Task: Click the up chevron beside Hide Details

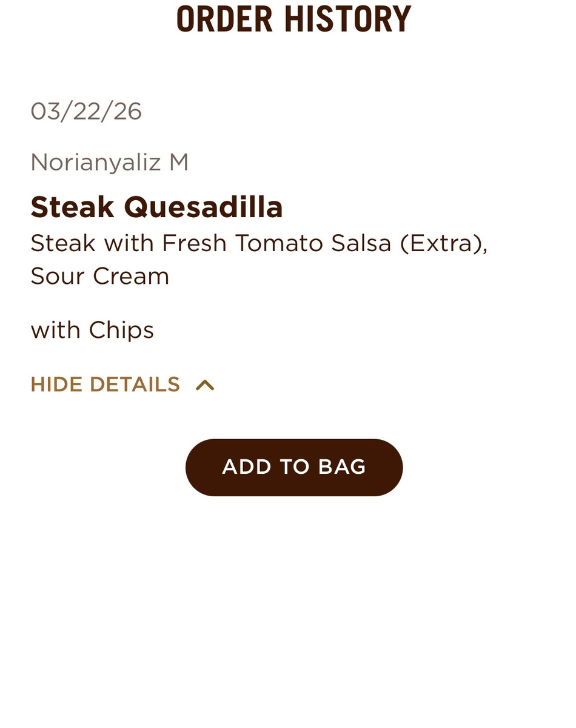Action: pos(205,385)
